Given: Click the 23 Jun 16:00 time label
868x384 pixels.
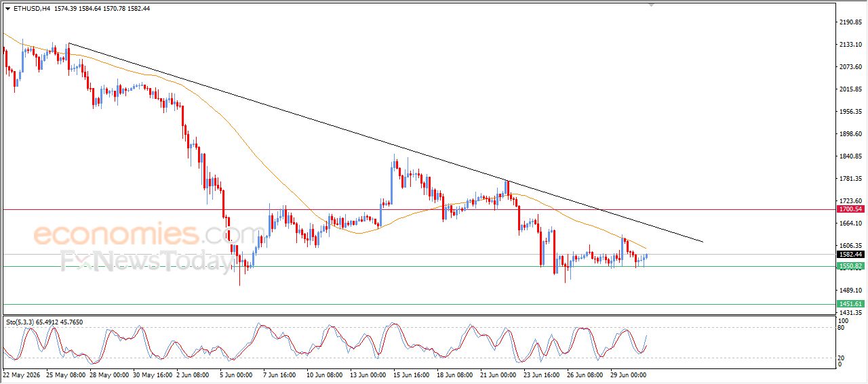Looking at the screenshot, I should coord(543,374).
